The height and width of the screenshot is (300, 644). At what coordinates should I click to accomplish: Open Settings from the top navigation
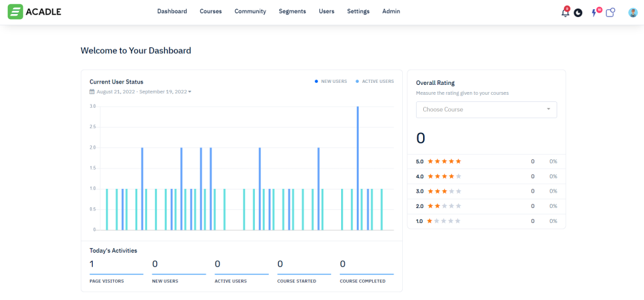click(358, 11)
